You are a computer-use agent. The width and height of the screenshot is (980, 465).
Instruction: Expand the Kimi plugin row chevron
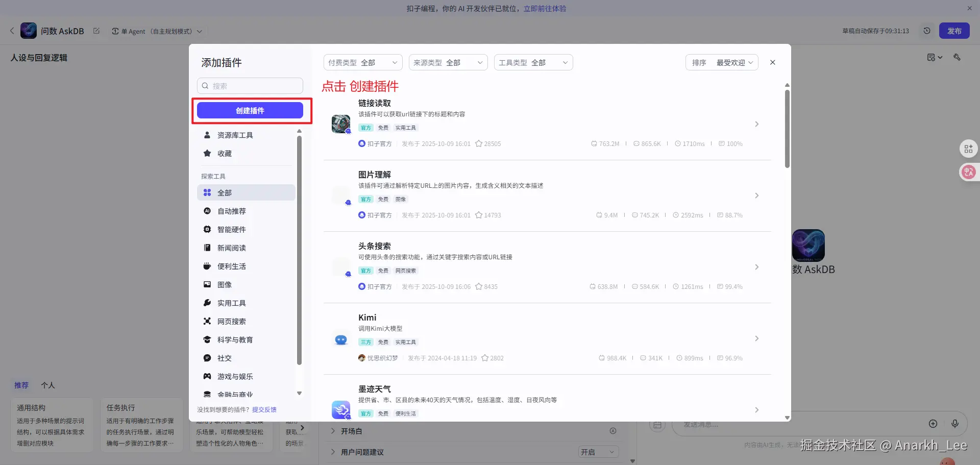click(x=757, y=338)
